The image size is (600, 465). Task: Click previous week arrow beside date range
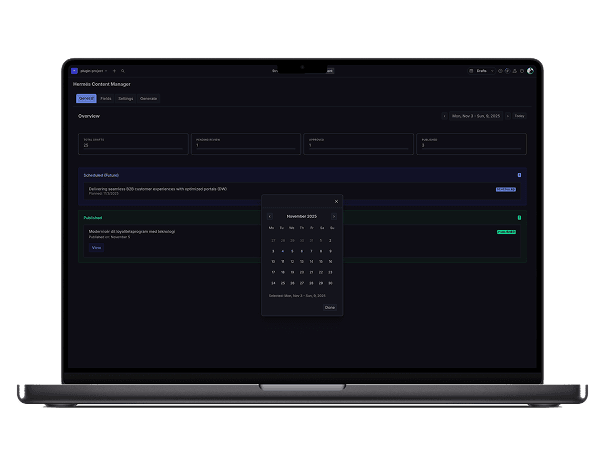[x=444, y=116]
